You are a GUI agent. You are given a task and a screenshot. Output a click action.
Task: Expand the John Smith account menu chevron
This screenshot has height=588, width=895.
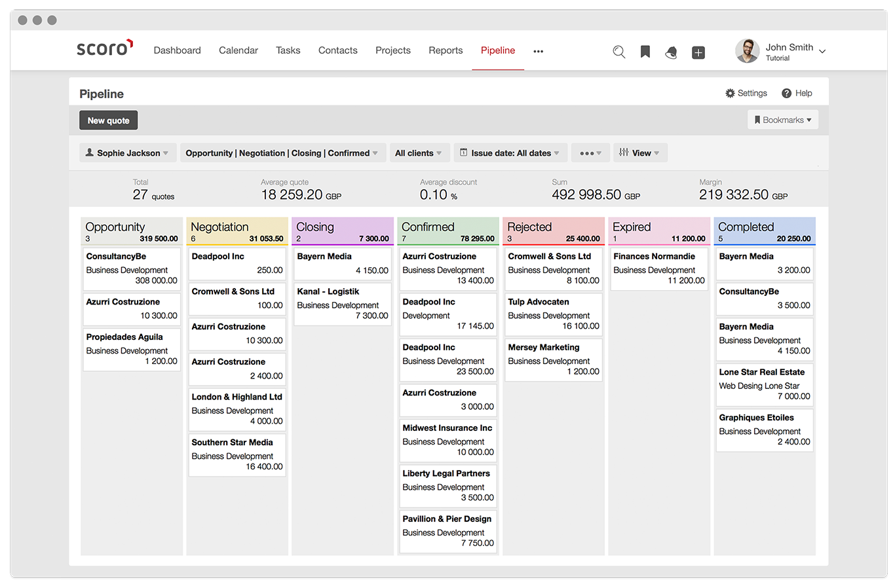click(822, 52)
